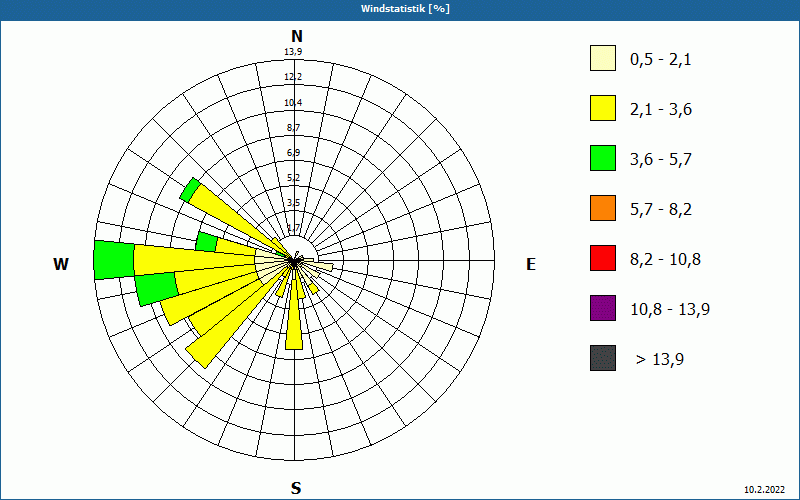The image size is (800, 500).
Task: Click the purple 10,8 - 13,9 legend swatch
Action: pyautogui.click(x=603, y=308)
